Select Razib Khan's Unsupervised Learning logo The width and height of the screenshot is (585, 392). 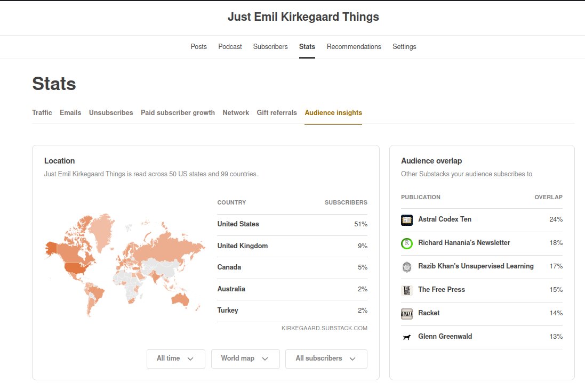point(406,266)
